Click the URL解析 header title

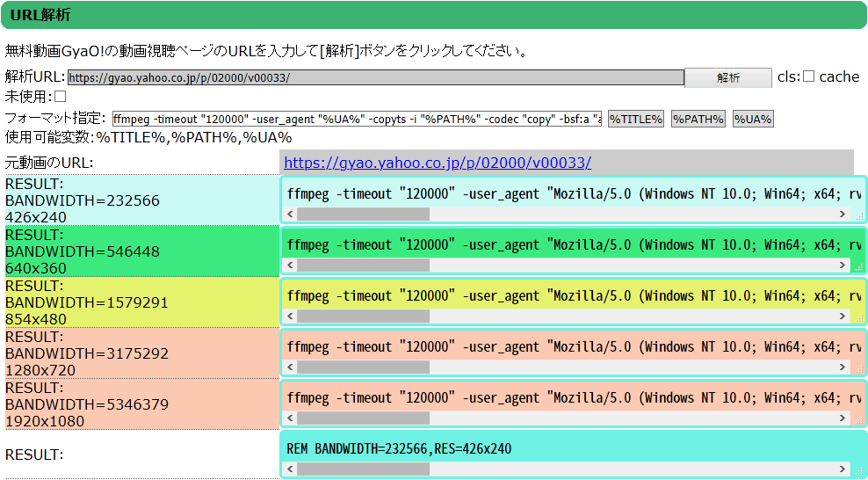pos(40,15)
